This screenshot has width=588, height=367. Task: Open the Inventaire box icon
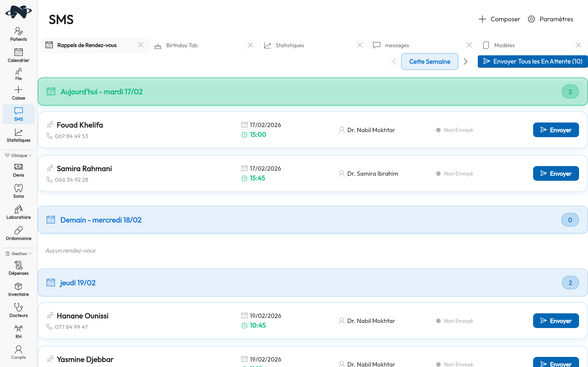[18, 286]
